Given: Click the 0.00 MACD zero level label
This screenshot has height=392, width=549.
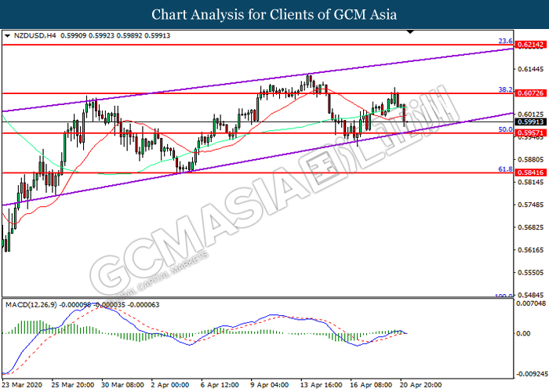Looking at the screenshot, I should click(x=523, y=333).
